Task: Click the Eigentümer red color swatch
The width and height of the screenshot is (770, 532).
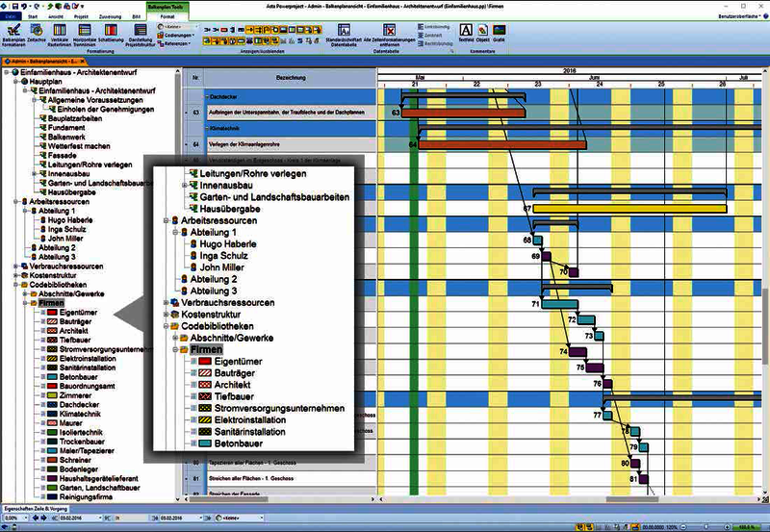Action: pyautogui.click(x=53, y=312)
